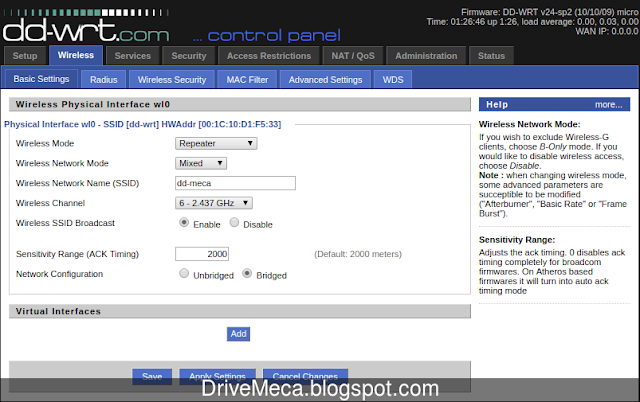Open the Help more... link
This screenshot has height=402, width=640.
coord(609,105)
